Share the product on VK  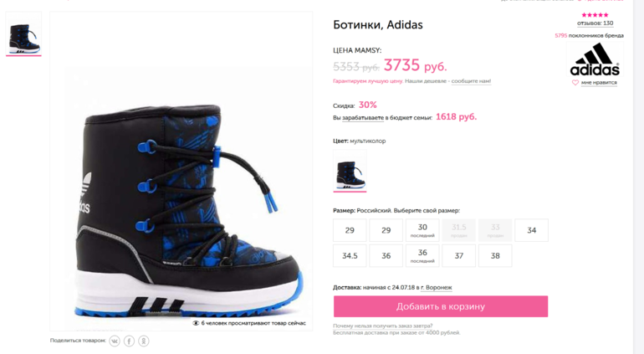[115, 341]
